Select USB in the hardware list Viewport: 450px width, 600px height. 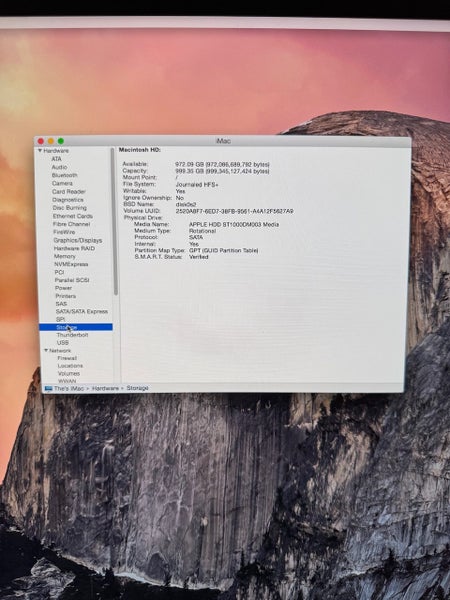(63, 343)
